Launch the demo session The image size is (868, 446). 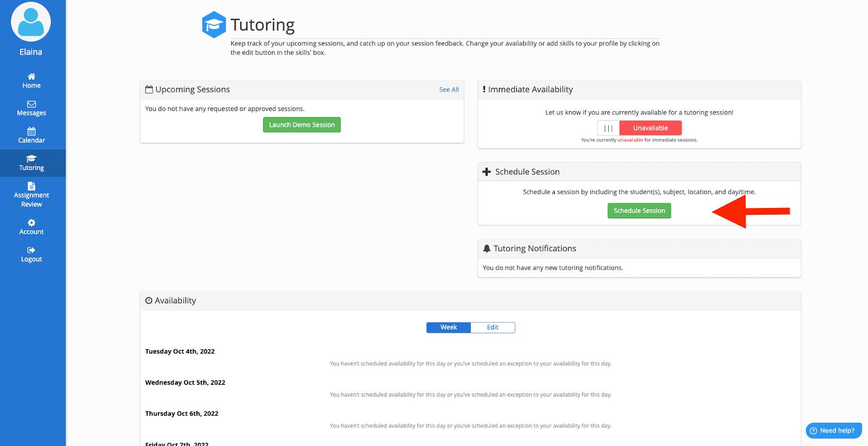point(302,125)
